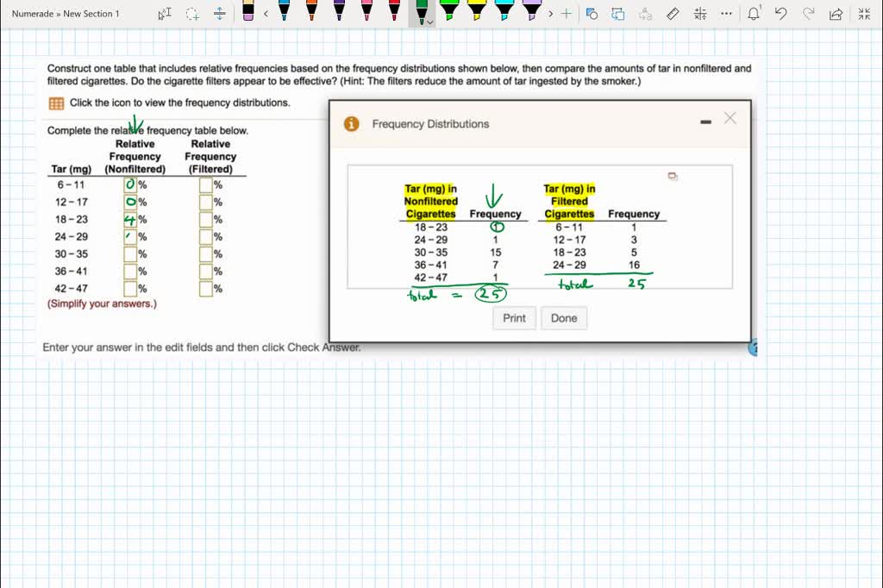This screenshot has width=883, height=588.
Task: Click the Redo arrow icon
Action: pyautogui.click(x=810, y=13)
